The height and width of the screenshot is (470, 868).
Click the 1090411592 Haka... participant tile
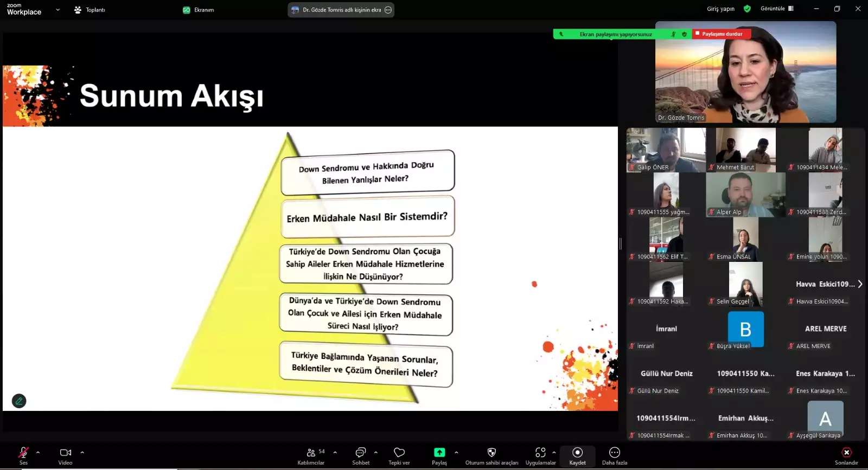[666, 284]
